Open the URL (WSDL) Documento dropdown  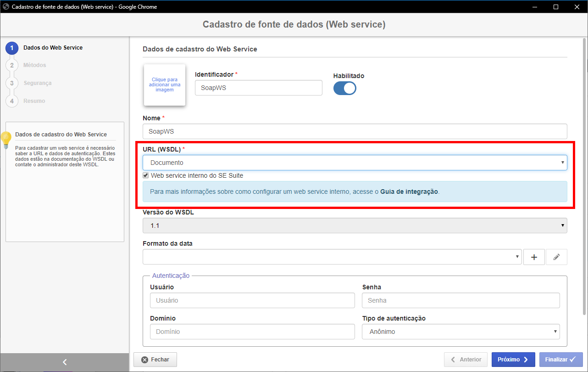coord(355,163)
